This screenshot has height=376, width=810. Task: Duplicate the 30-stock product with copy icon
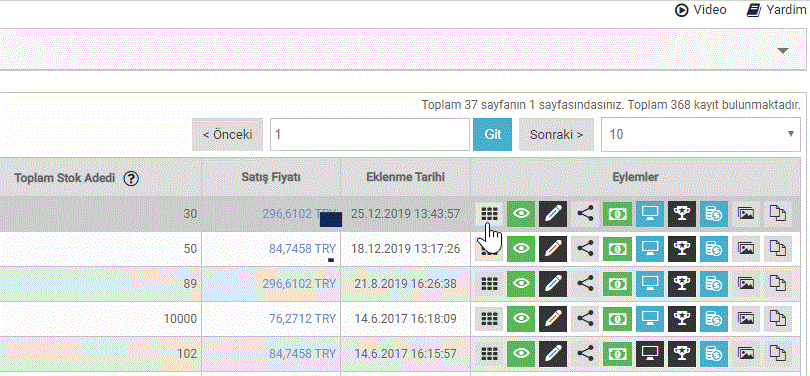(777, 214)
